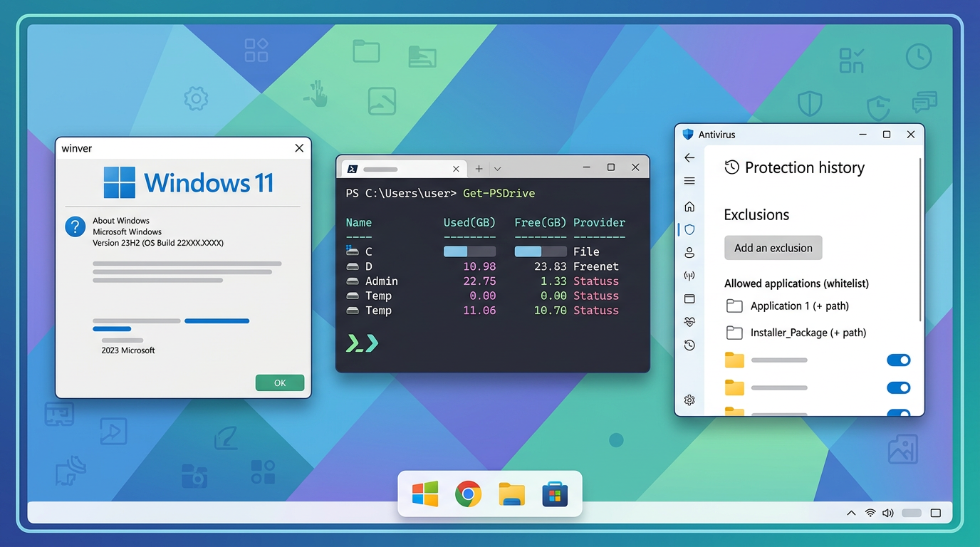Launch Google Chrome from the taskbar
980x547 pixels.
coord(468,494)
